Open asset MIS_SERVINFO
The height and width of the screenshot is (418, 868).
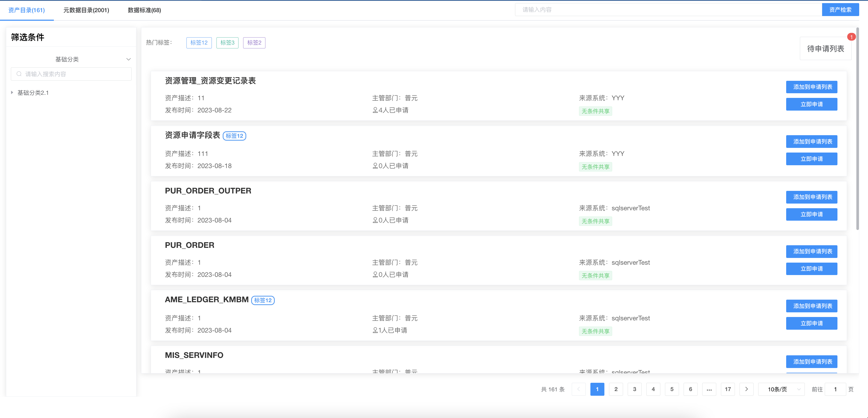[x=194, y=355]
